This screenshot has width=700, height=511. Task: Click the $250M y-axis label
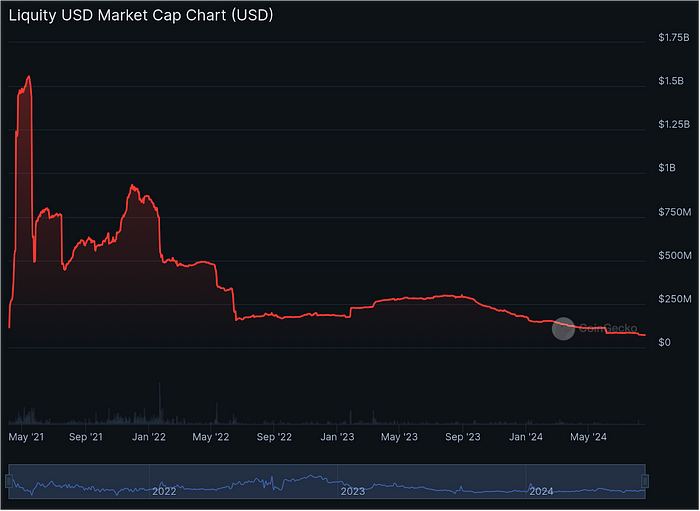(x=675, y=299)
